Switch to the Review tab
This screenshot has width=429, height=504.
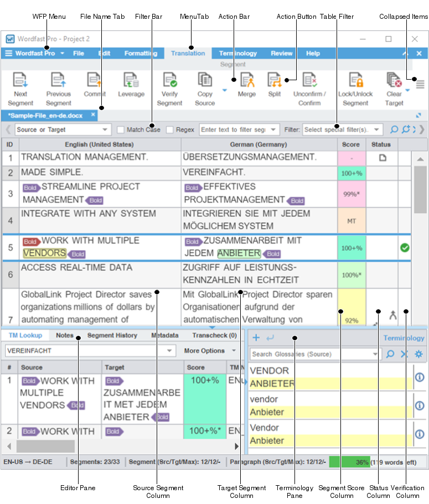[x=281, y=53]
